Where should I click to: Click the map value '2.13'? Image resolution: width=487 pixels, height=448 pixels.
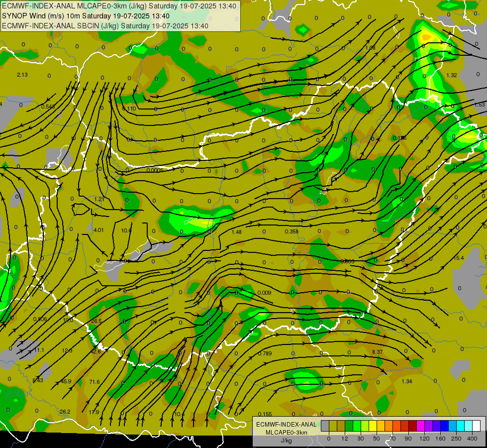22,75
